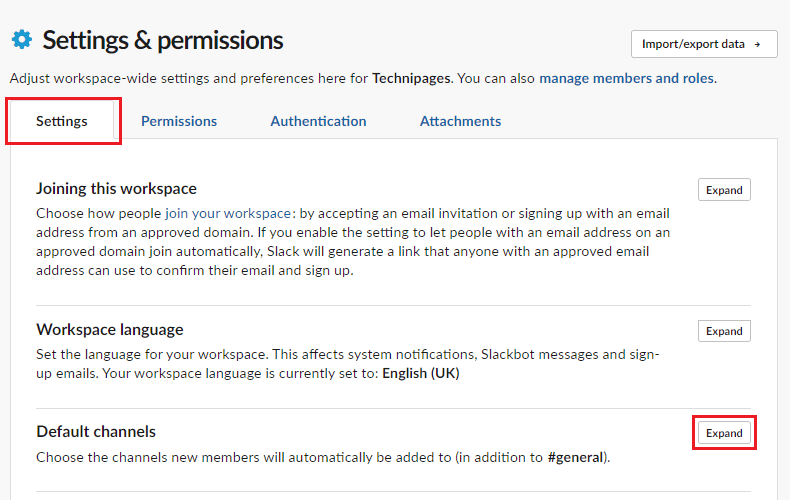Expand the Workspace language section

coord(724,331)
